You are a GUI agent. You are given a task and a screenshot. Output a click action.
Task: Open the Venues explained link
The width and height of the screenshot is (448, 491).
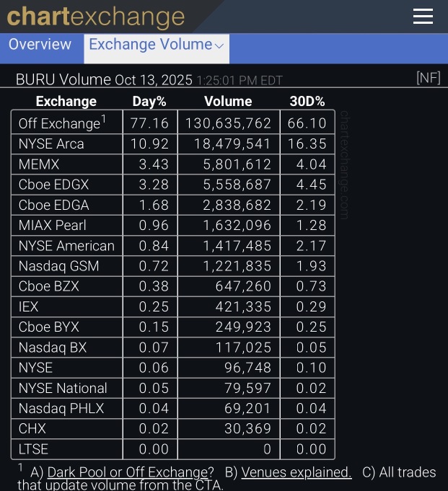pyautogui.click(x=297, y=472)
